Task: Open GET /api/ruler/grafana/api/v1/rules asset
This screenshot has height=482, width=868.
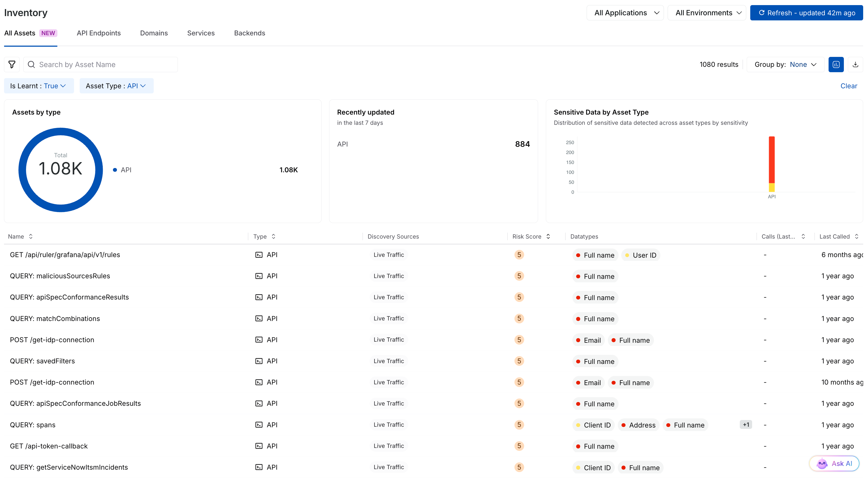Action: [65, 255]
